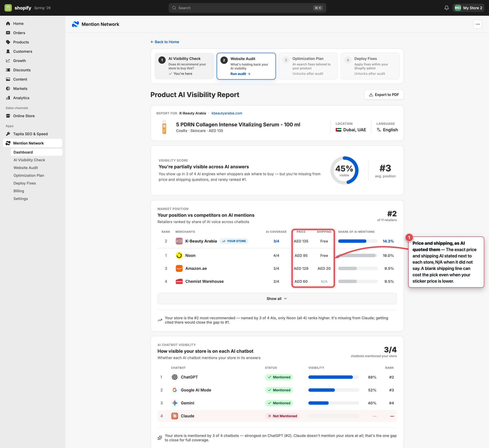Click the K-Beauty Arabia KB logo

(x=179, y=241)
